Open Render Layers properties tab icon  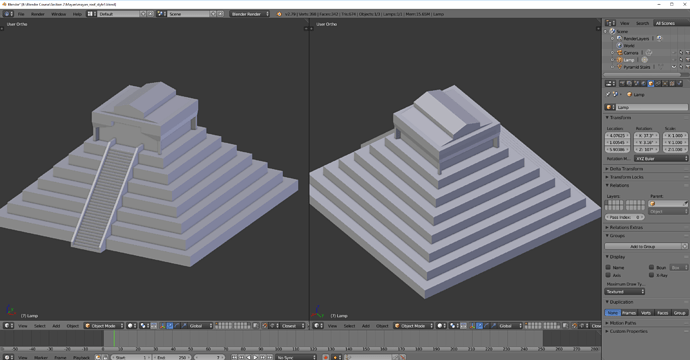[x=629, y=83]
